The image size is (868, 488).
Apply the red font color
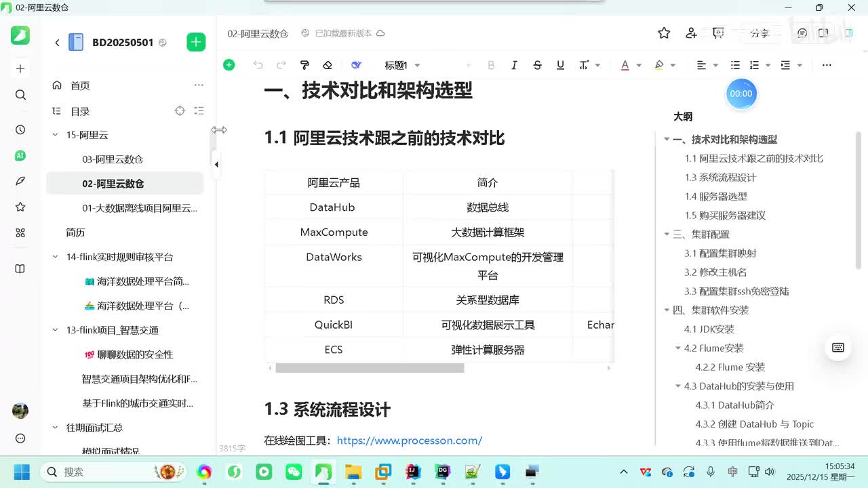[625, 65]
